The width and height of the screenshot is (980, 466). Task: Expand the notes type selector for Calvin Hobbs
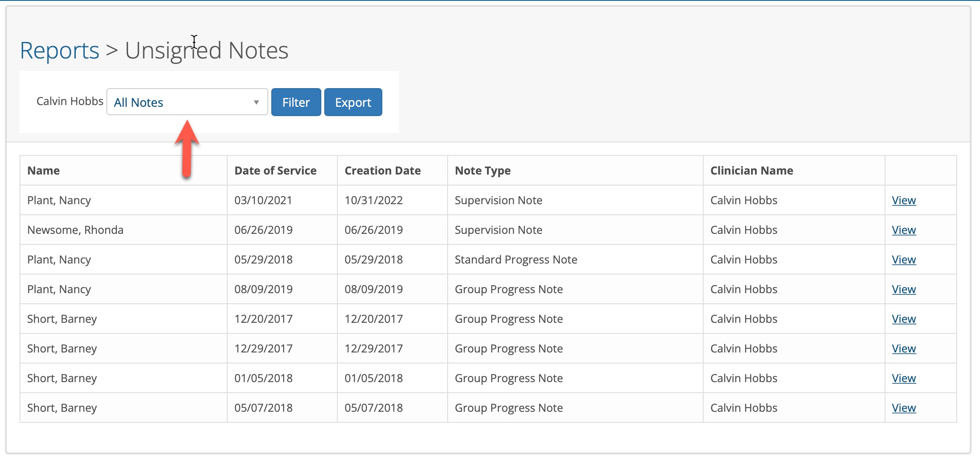pyautogui.click(x=187, y=102)
